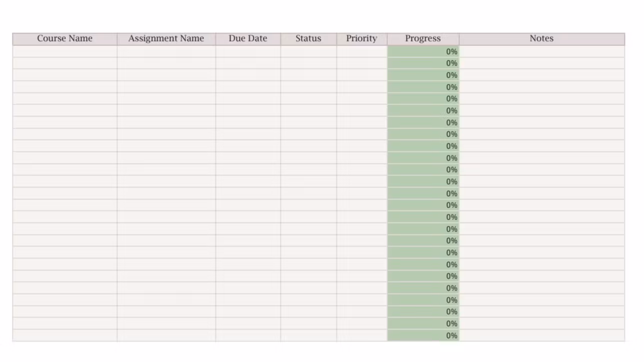Click the Due Date column header
644x362 pixels.
point(248,38)
